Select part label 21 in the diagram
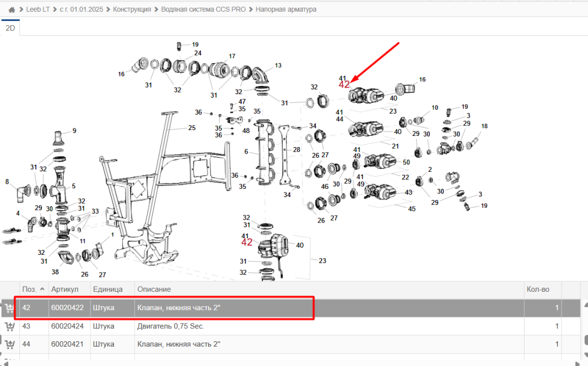 [395, 147]
